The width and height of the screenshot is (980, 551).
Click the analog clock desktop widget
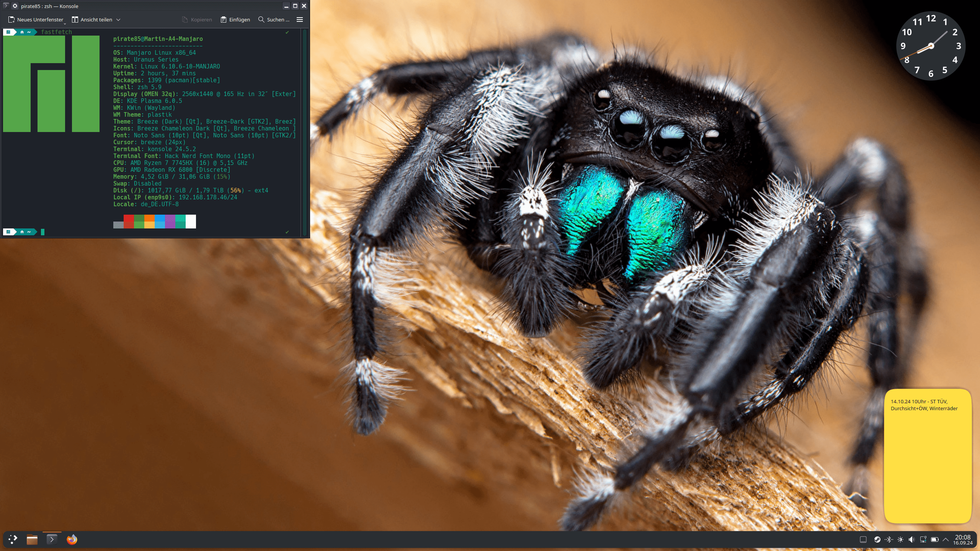[931, 46]
